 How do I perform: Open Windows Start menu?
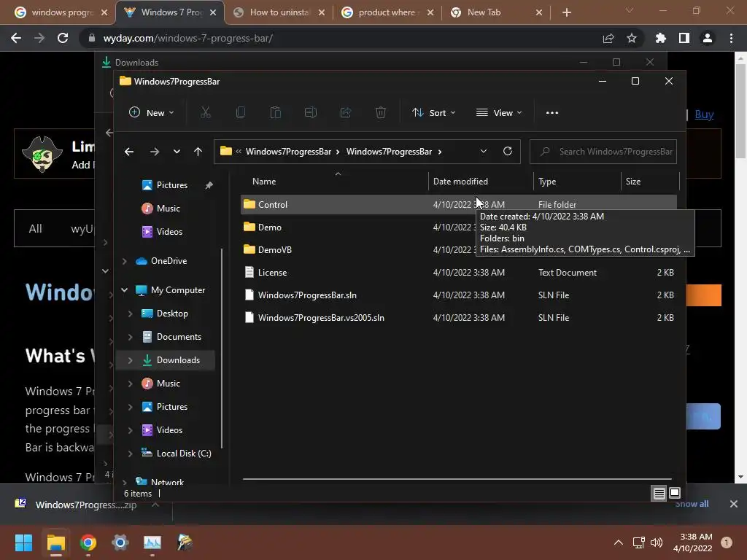point(24,542)
